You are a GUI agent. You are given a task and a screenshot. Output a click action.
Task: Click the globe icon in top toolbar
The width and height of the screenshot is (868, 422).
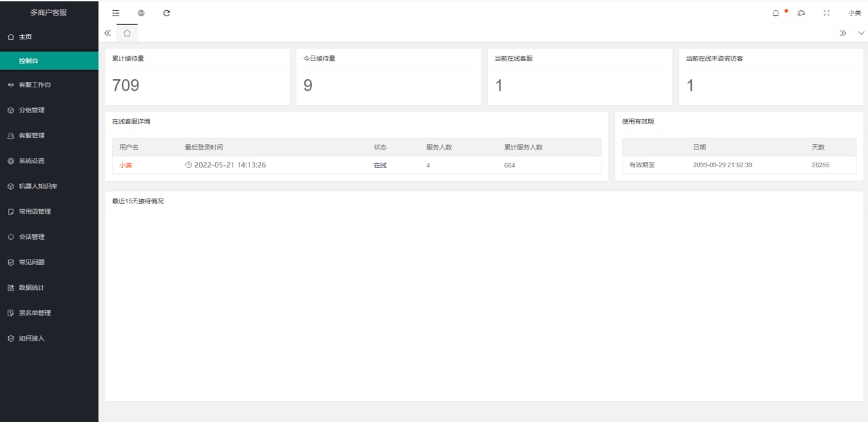pyautogui.click(x=141, y=13)
